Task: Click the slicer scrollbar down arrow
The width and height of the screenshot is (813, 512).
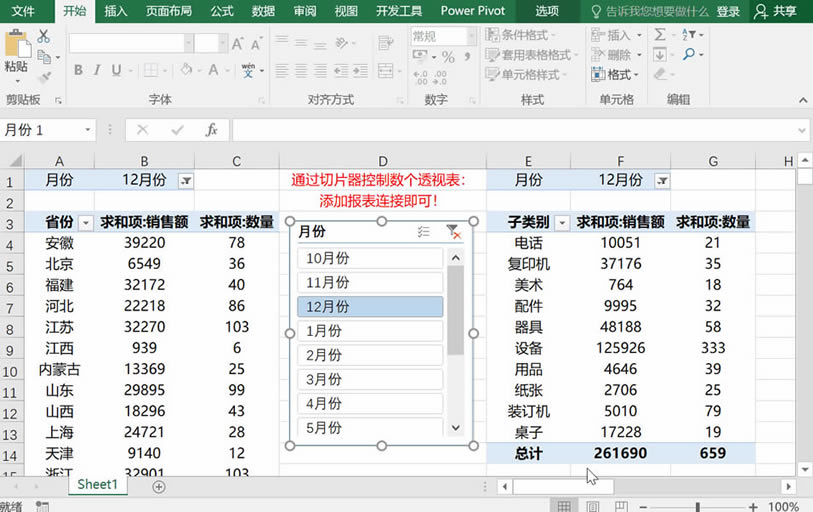Action: tap(456, 428)
